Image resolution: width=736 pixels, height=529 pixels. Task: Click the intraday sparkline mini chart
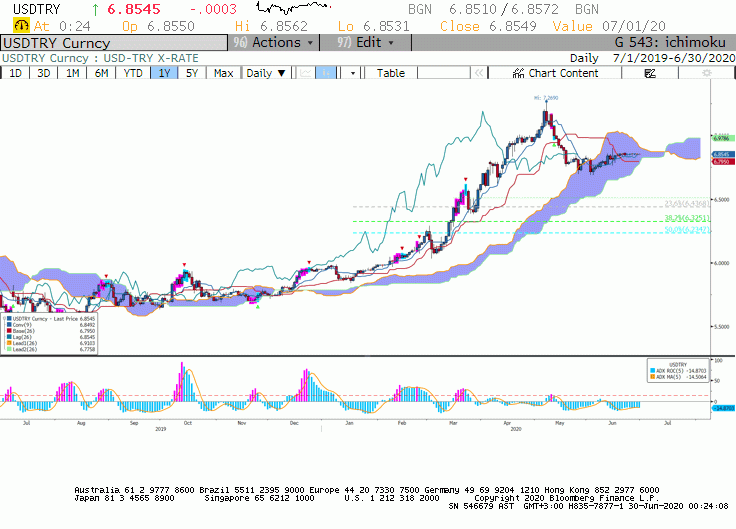[x=294, y=7]
